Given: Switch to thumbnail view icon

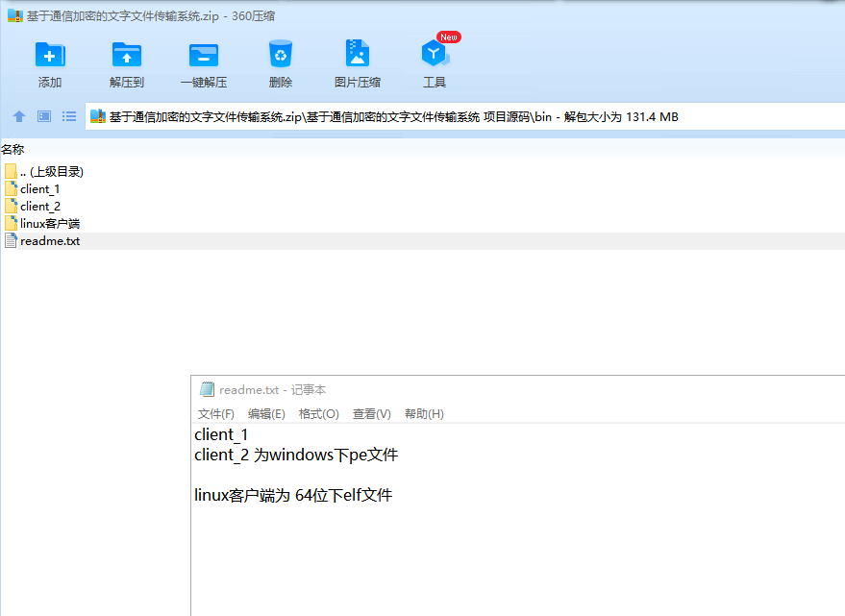Looking at the screenshot, I should click(44, 116).
